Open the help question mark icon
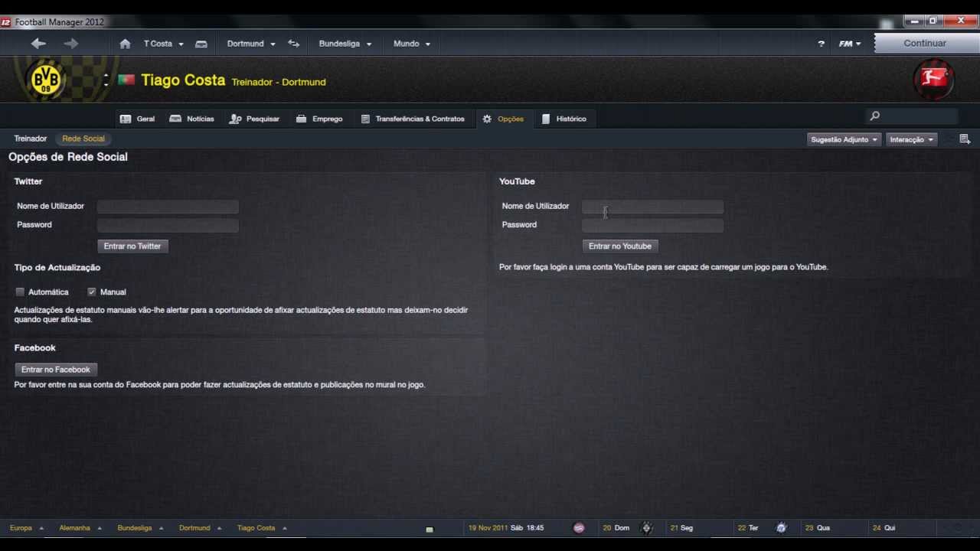Image resolution: width=980 pixels, height=551 pixels. tap(822, 44)
